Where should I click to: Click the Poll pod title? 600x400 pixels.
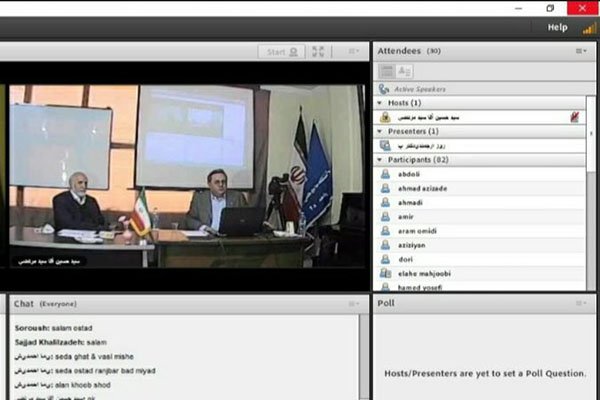click(386, 303)
